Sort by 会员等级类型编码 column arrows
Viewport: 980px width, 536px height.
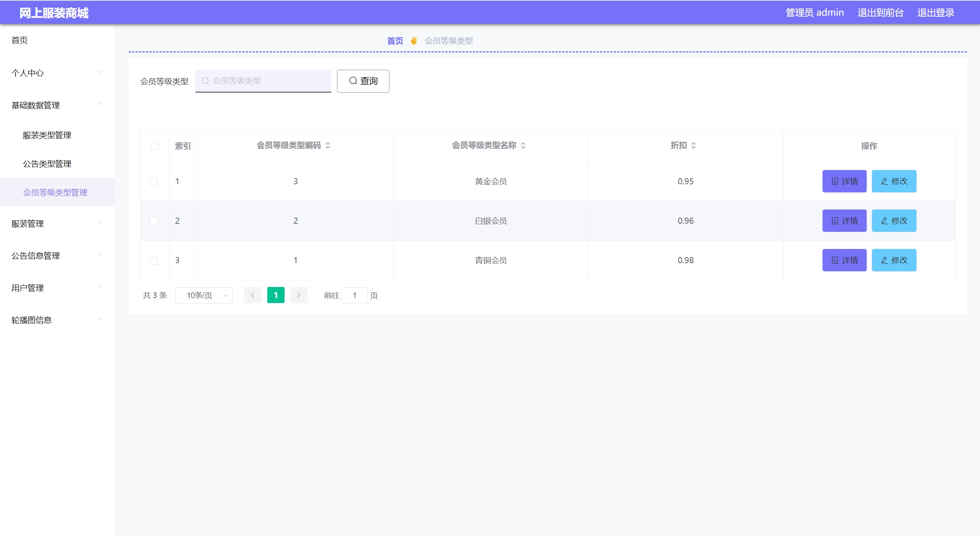[x=328, y=146]
